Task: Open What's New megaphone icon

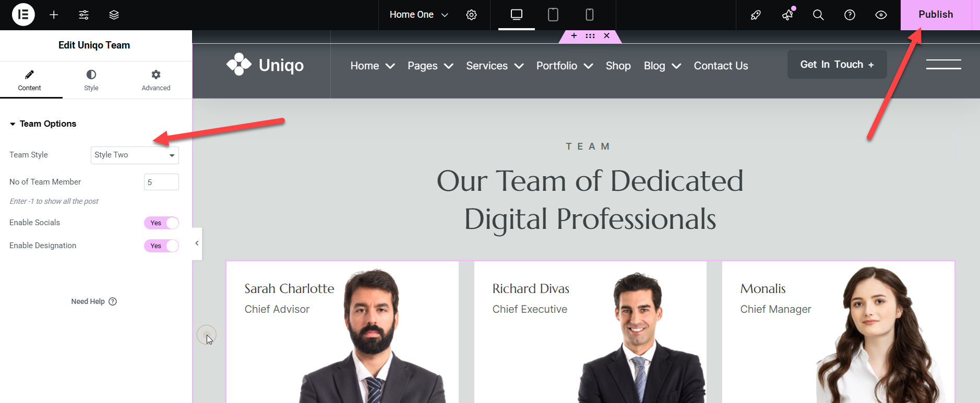Action: pos(787,15)
